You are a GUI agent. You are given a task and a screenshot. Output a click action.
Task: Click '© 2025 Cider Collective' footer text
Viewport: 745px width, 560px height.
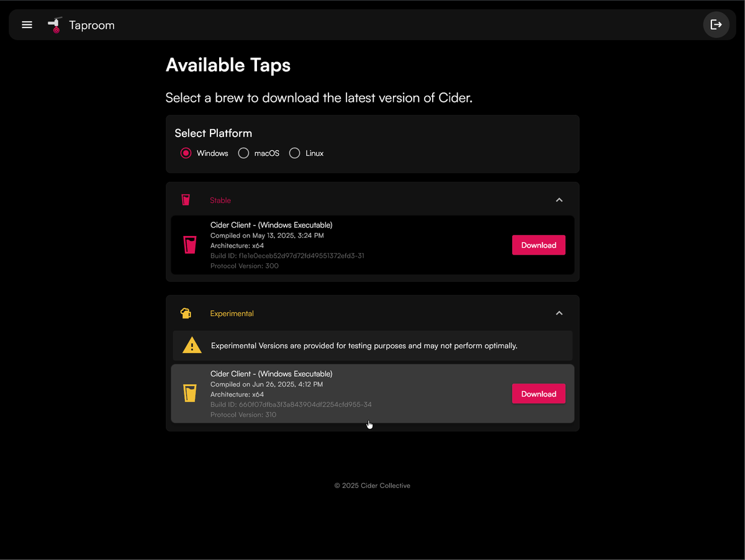372,485
